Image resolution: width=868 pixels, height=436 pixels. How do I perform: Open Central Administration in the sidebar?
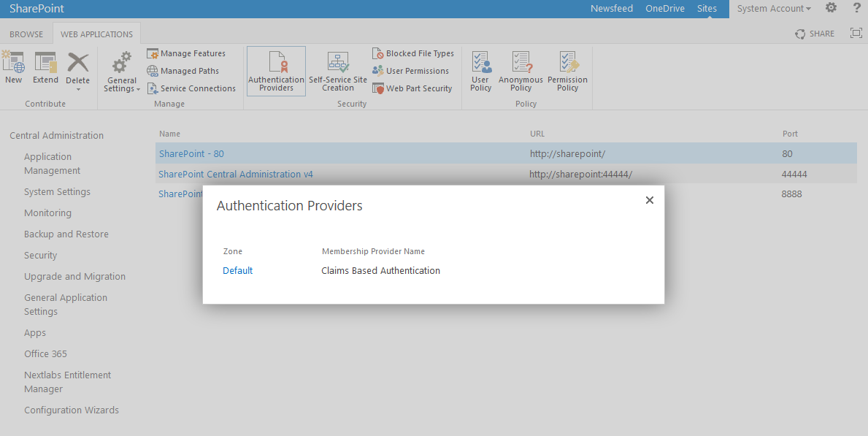point(56,135)
